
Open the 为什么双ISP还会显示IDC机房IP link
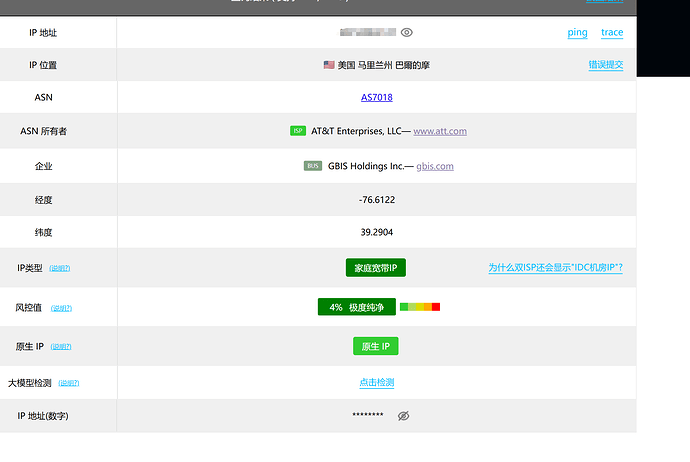click(555, 268)
